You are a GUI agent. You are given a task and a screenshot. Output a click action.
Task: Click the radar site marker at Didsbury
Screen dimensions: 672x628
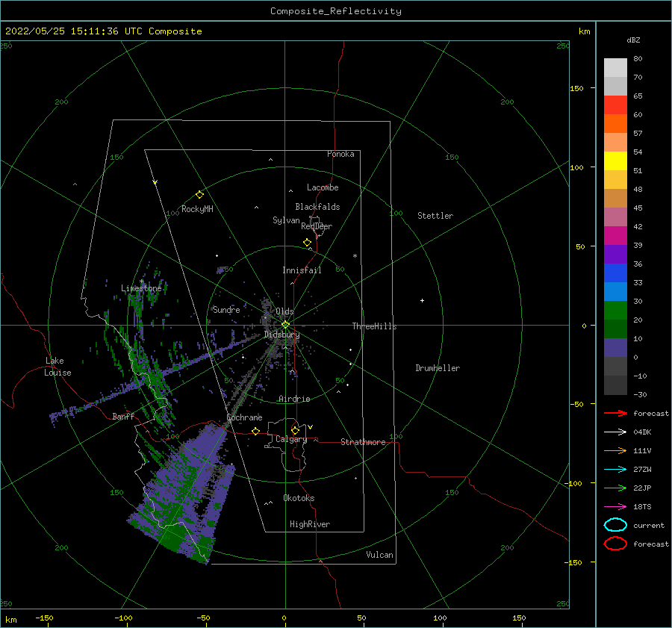[x=285, y=325]
